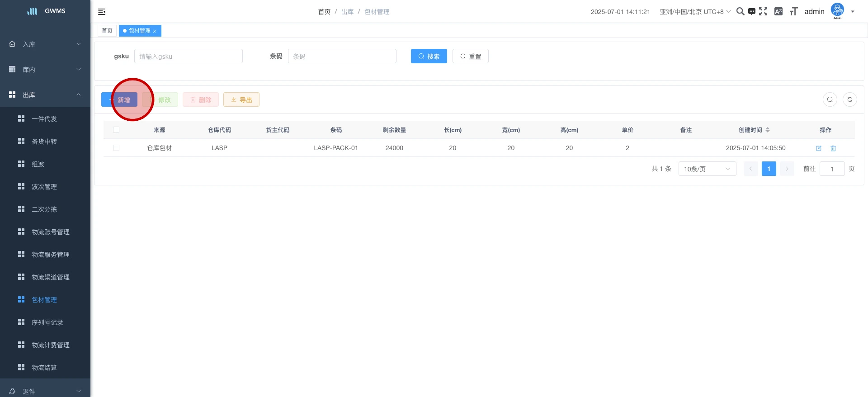868x397 pixels.
Task: Toggle the select-all checkbox in table header
Action: [116, 130]
